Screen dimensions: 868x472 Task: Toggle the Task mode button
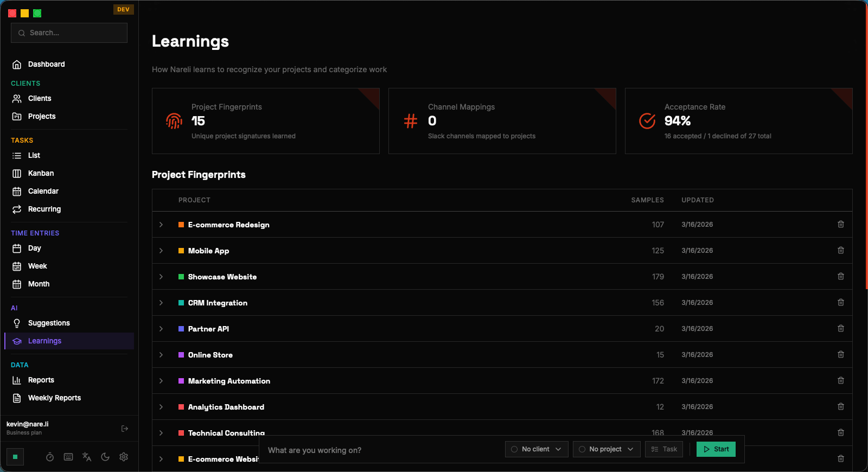(x=664, y=449)
